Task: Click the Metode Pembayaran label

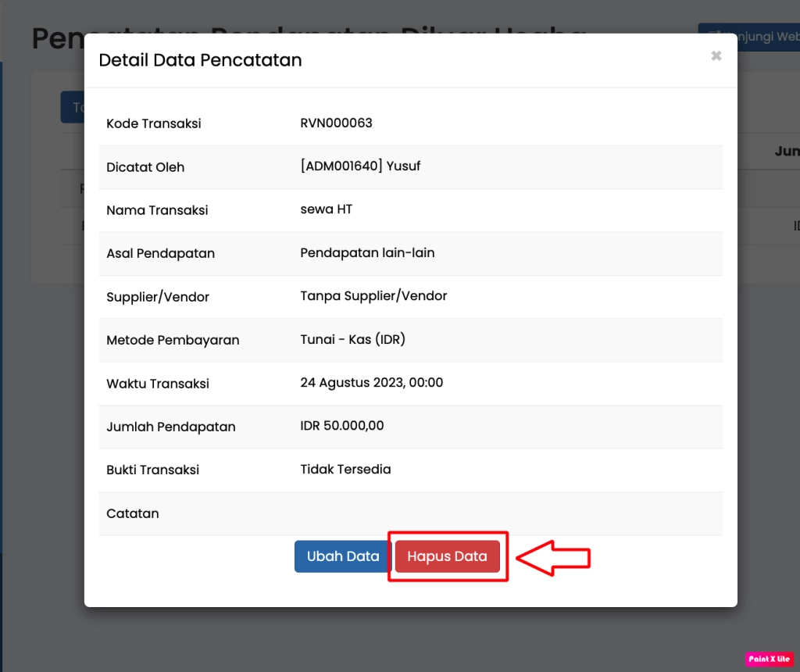Action: click(x=173, y=340)
